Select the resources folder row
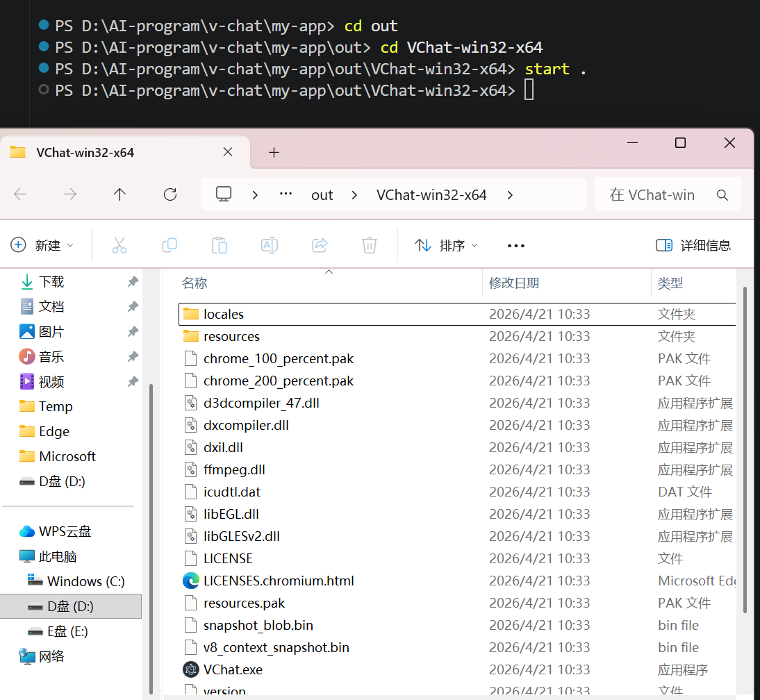 [x=457, y=336]
